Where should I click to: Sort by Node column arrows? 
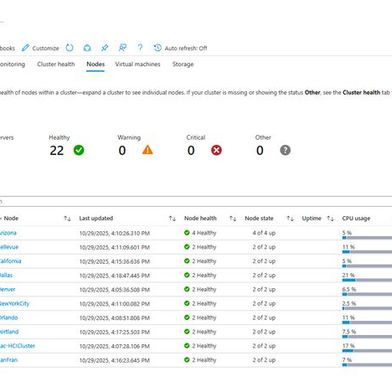tap(67, 219)
